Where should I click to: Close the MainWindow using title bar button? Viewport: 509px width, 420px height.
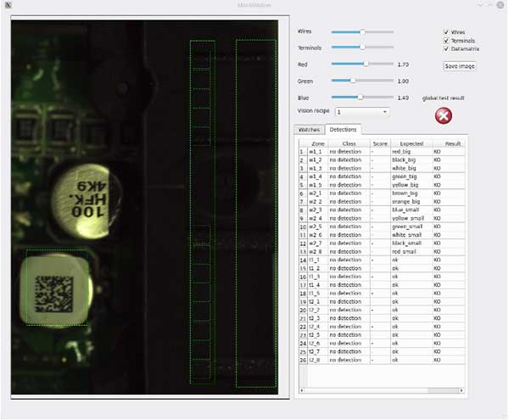pos(501,6)
